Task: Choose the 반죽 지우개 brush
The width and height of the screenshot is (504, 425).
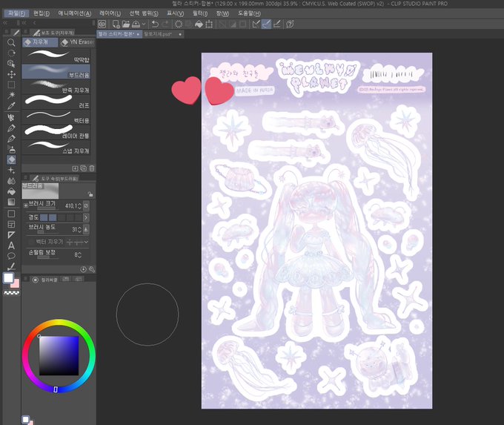Action: coord(56,87)
